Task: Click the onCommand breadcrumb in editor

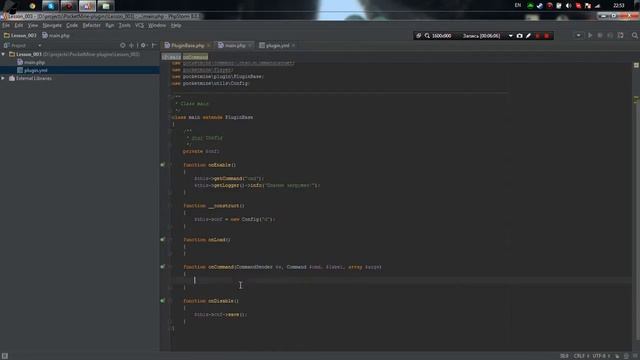Action: pyautogui.click(x=195, y=57)
